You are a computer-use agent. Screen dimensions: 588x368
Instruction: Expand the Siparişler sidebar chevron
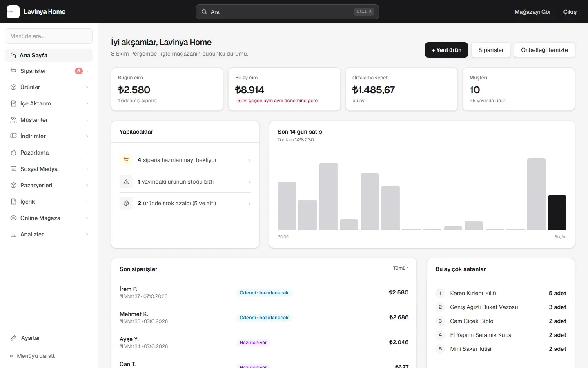(x=87, y=71)
